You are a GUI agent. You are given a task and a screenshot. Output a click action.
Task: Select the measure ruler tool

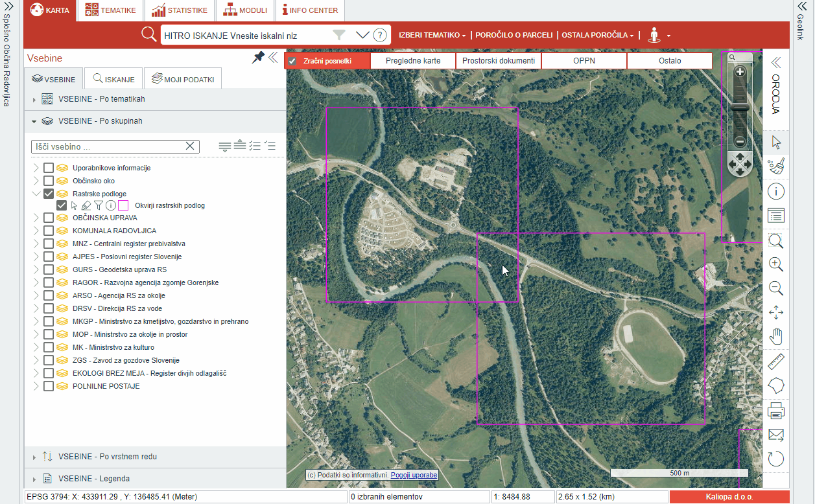tap(776, 361)
